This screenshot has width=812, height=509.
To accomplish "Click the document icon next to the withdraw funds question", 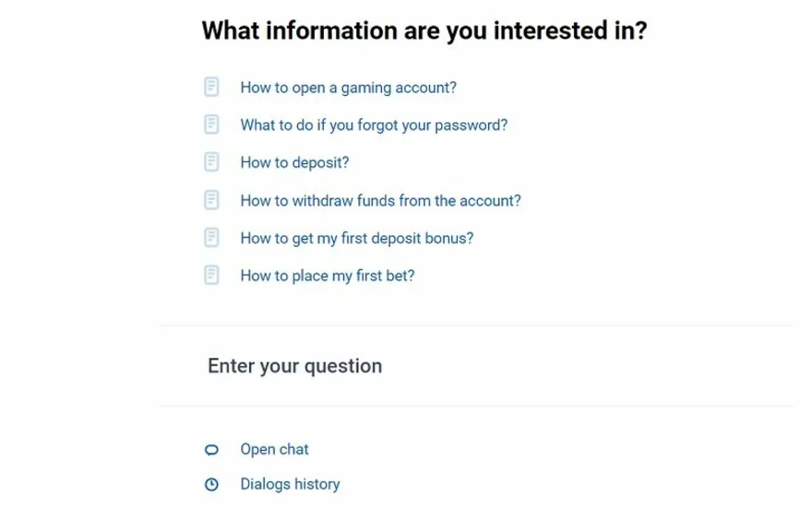I will 211,200.
